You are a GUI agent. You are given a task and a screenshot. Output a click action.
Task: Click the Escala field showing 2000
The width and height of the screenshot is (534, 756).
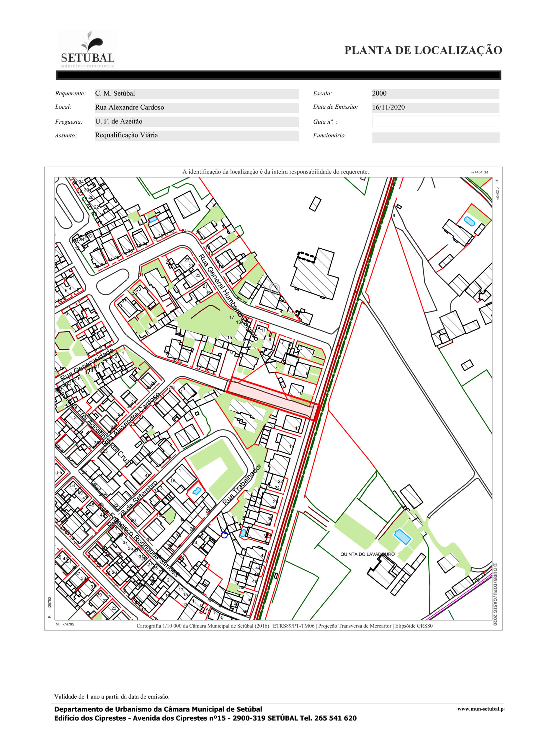(x=436, y=94)
